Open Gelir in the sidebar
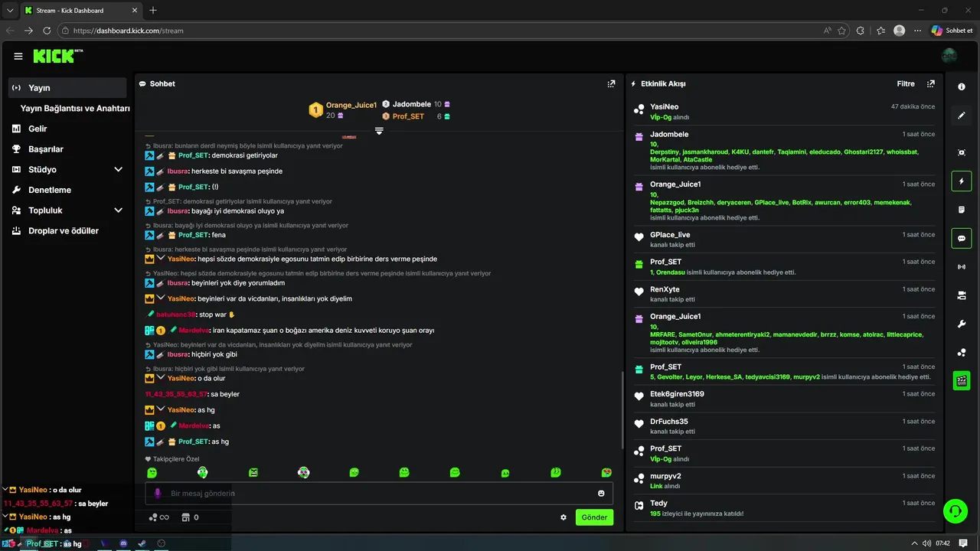The width and height of the screenshot is (980, 551). [x=38, y=129]
